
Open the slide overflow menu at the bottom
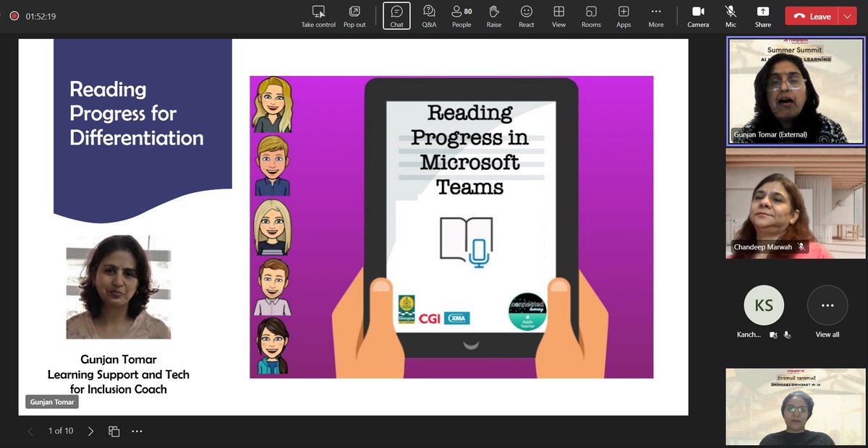pos(137,430)
